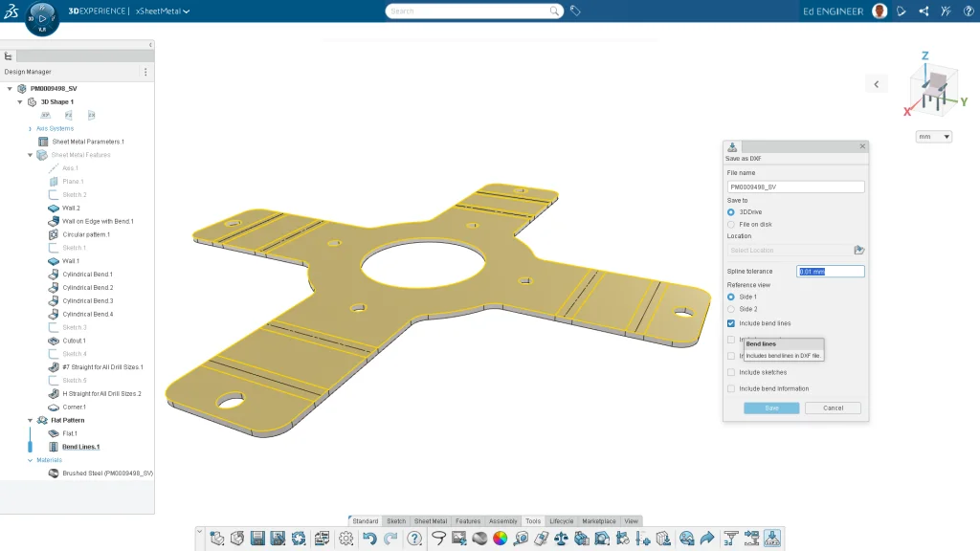Click the Undo arrow in the toolbar
The height and width of the screenshot is (551, 980).
(369, 539)
